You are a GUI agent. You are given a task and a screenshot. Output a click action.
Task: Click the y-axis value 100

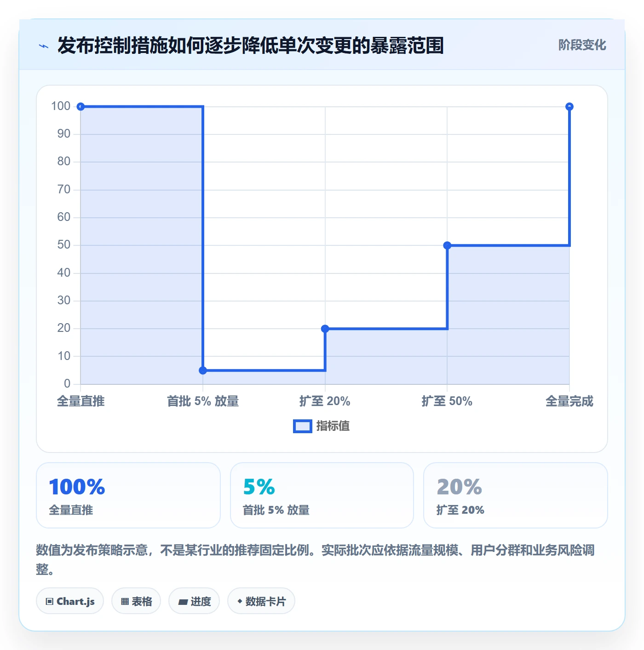tap(61, 106)
